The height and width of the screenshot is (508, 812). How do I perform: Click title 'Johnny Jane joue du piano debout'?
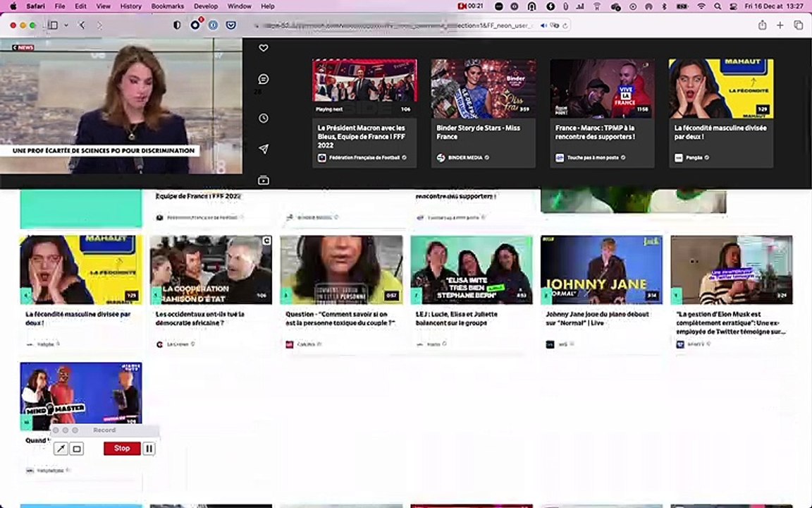click(x=597, y=318)
